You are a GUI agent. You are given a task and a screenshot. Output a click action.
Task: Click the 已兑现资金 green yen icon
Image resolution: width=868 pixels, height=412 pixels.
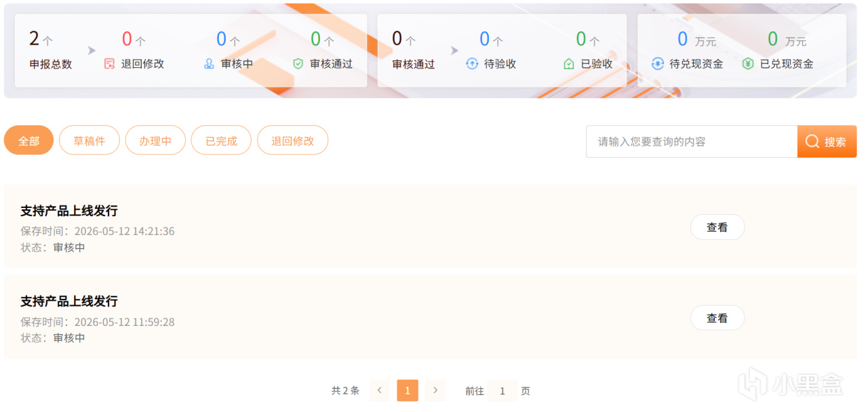[x=748, y=64]
